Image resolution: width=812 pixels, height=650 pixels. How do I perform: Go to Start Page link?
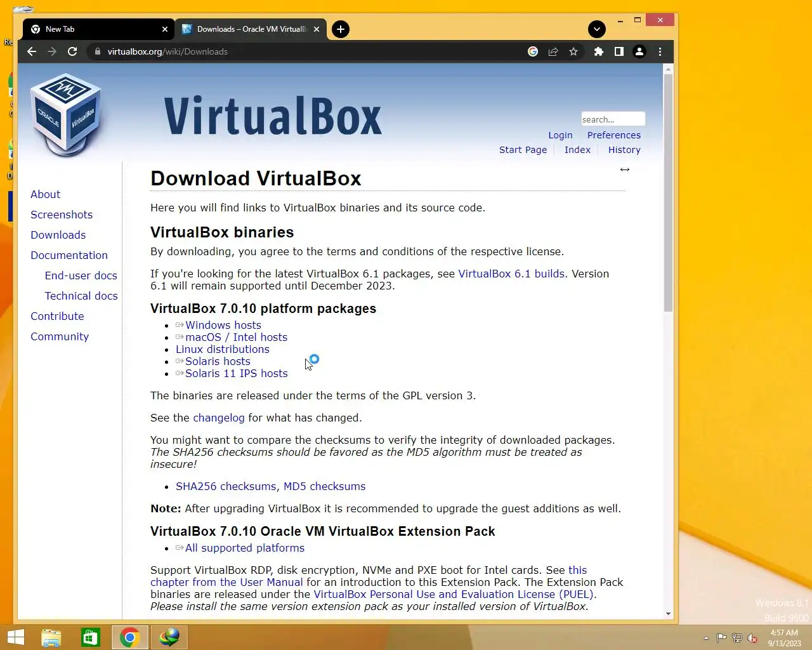[x=523, y=150]
